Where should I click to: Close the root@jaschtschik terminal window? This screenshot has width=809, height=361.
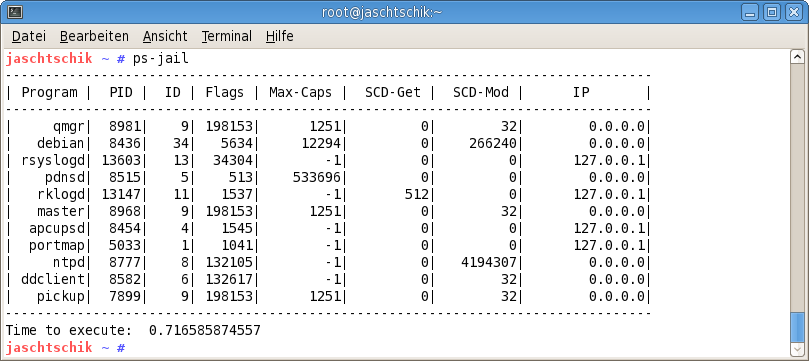[794, 12]
